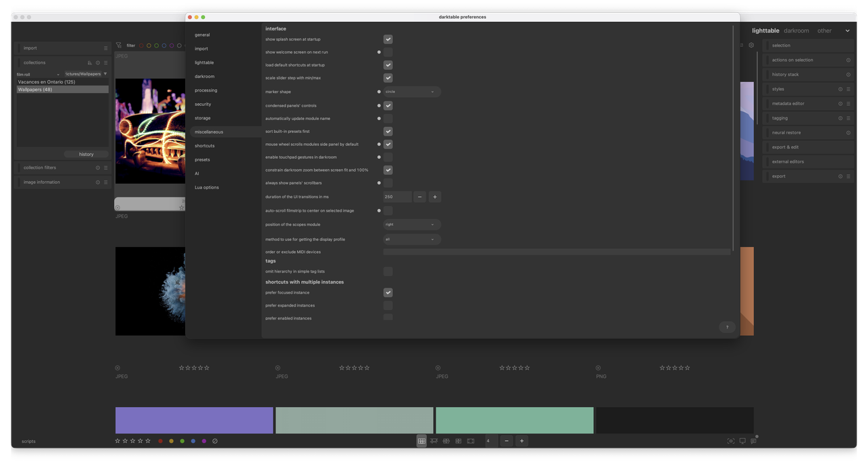
Task: Reset the history stack module
Action: pyautogui.click(x=848, y=75)
